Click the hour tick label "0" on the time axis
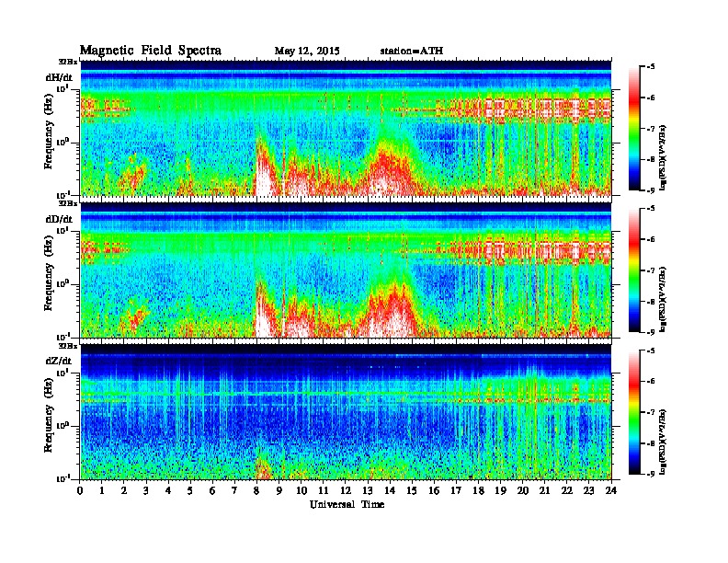The height and width of the screenshot is (563, 728). coord(80,490)
